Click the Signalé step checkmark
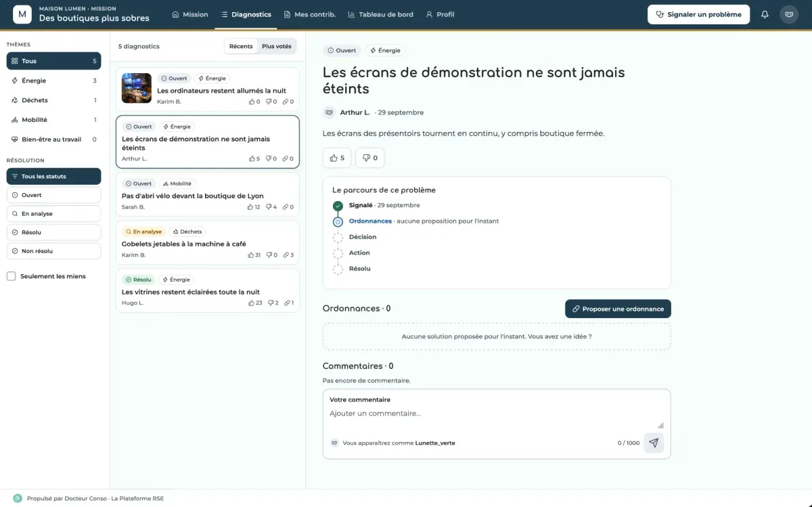The image size is (812, 507). 338,206
